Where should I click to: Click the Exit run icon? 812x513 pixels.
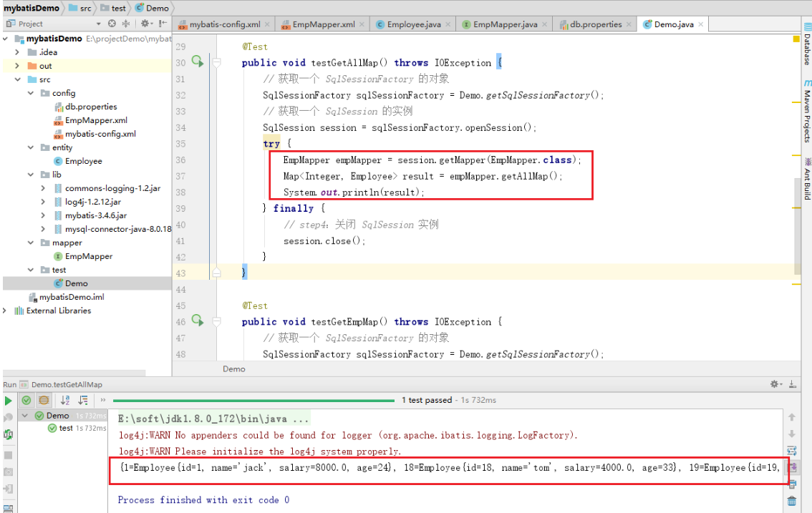click(x=8, y=489)
